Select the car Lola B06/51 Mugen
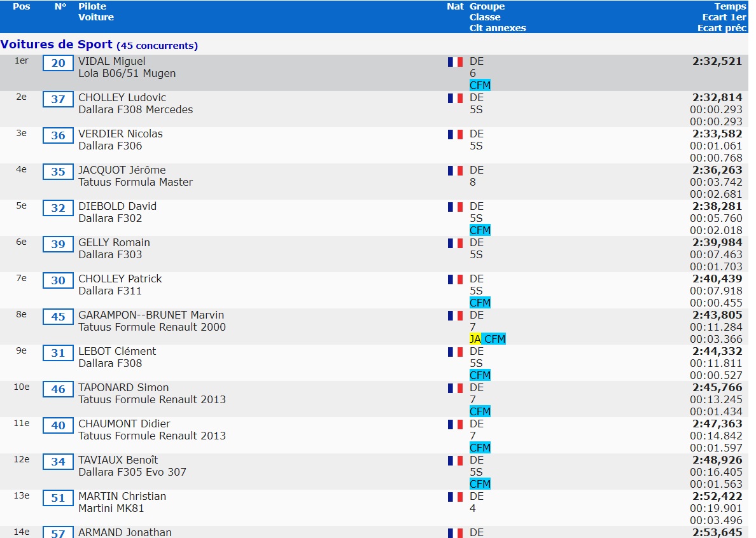756x538 pixels. [x=127, y=73]
